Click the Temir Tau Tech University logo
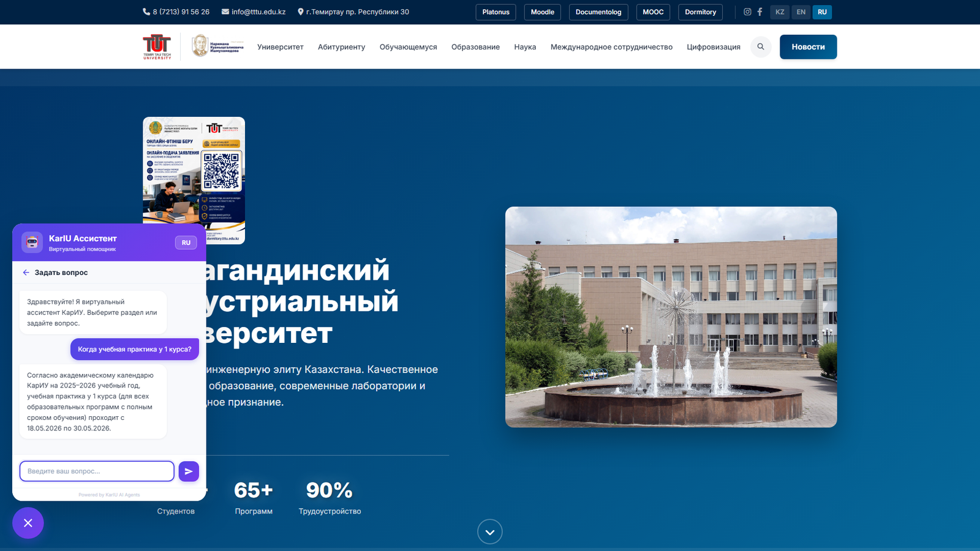The image size is (980, 551). (157, 47)
